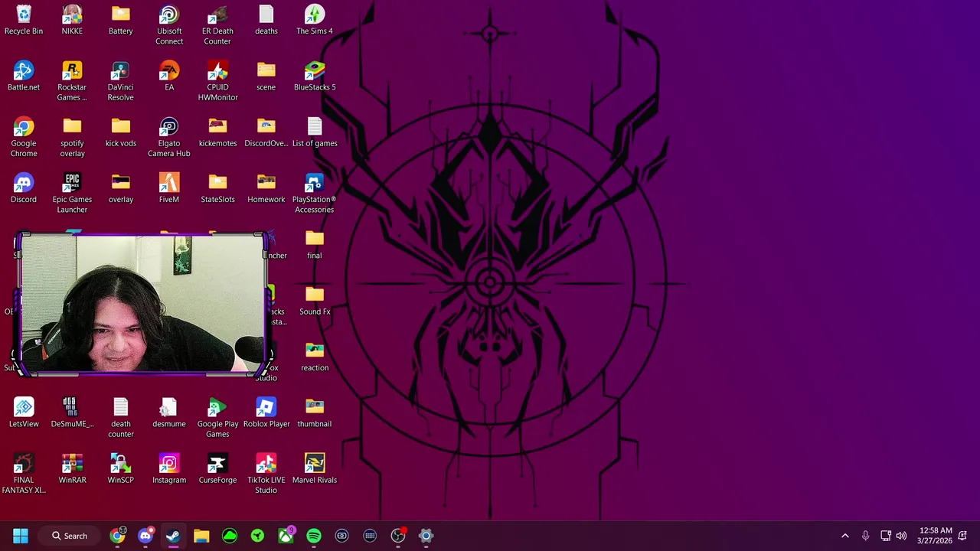This screenshot has width=980, height=551.
Task: Open the taskbar Search box
Action: click(69, 536)
